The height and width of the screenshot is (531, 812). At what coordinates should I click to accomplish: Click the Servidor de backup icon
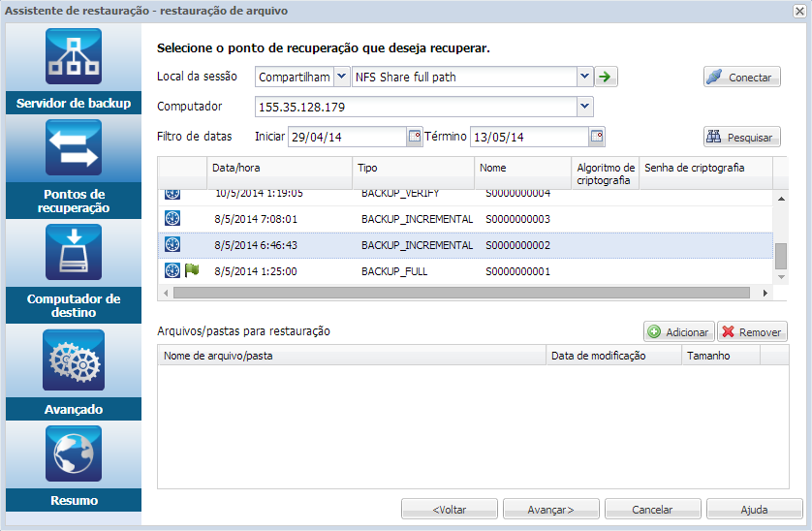[x=74, y=57]
